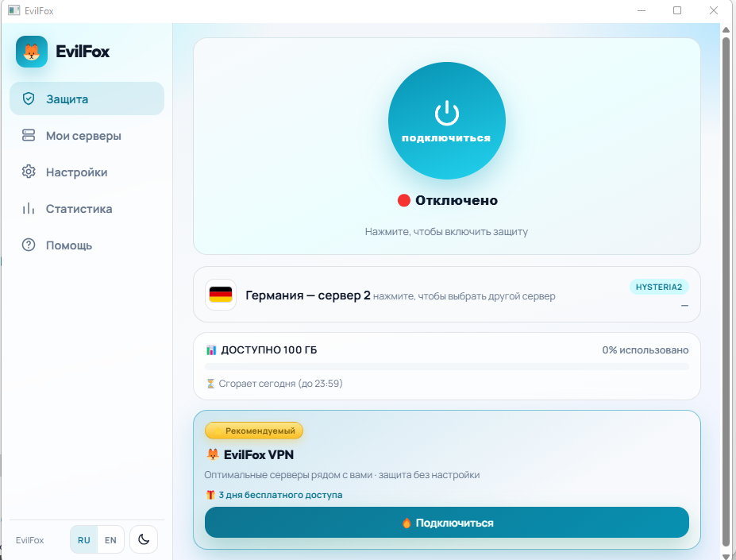
Task: Click the Отключено status text
Action: [457, 201]
